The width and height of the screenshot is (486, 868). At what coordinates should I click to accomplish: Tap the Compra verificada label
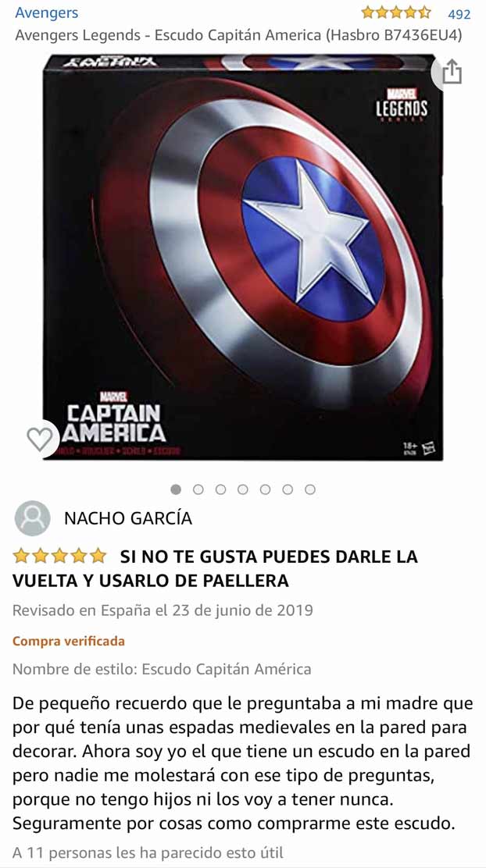click(x=69, y=642)
